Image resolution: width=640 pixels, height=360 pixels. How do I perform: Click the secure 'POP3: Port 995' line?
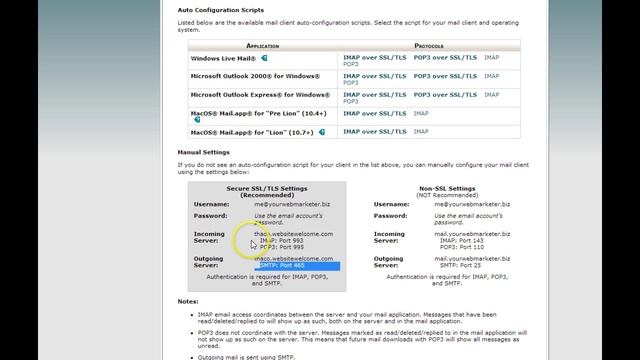tap(282, 247)
